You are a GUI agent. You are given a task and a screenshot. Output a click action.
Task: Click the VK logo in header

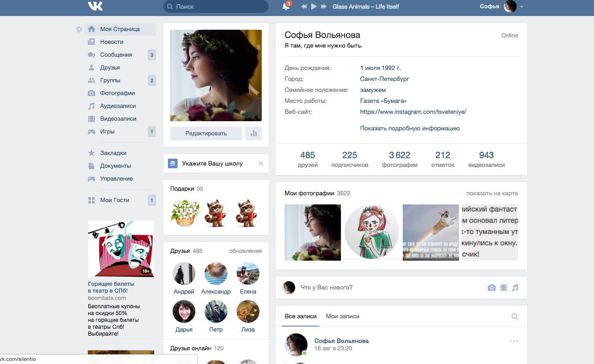pos(95,6)
